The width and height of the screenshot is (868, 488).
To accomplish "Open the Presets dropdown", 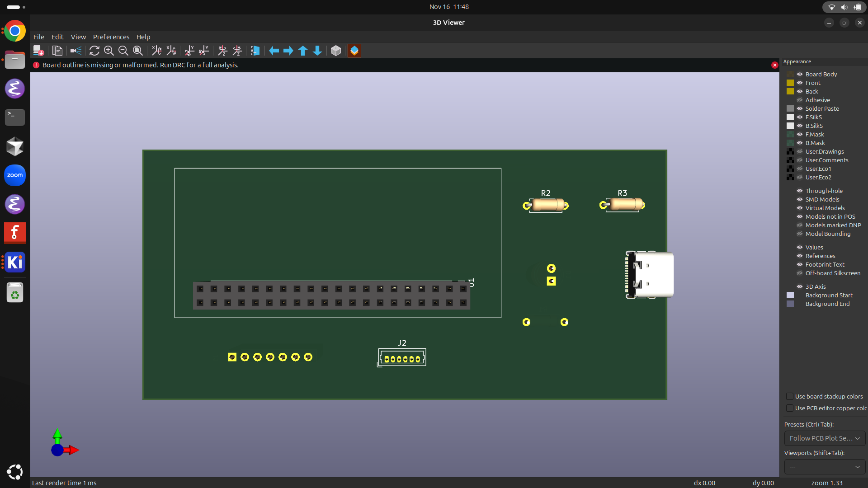I will 825,438.
